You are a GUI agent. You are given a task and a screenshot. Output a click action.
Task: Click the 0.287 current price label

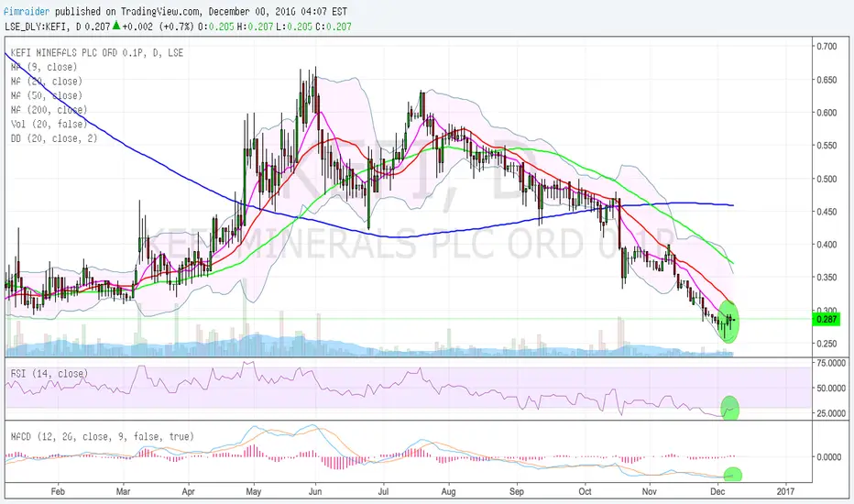(x=827, y=319)
